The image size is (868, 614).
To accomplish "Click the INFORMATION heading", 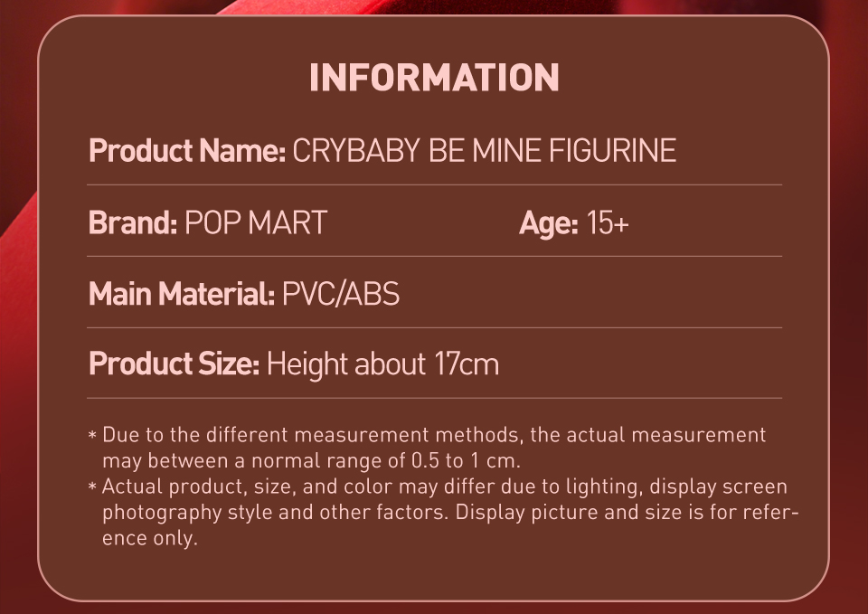I will pos(434,77).
